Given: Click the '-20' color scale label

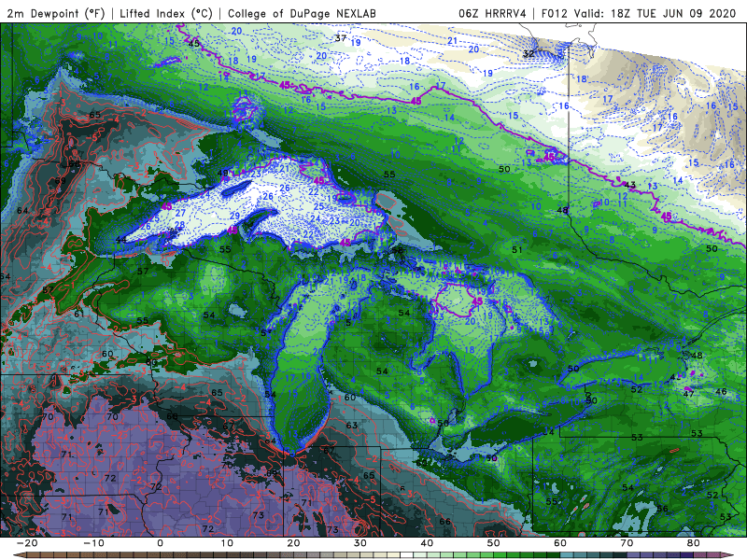Looking at the screenshot, I should coord(27,543).
